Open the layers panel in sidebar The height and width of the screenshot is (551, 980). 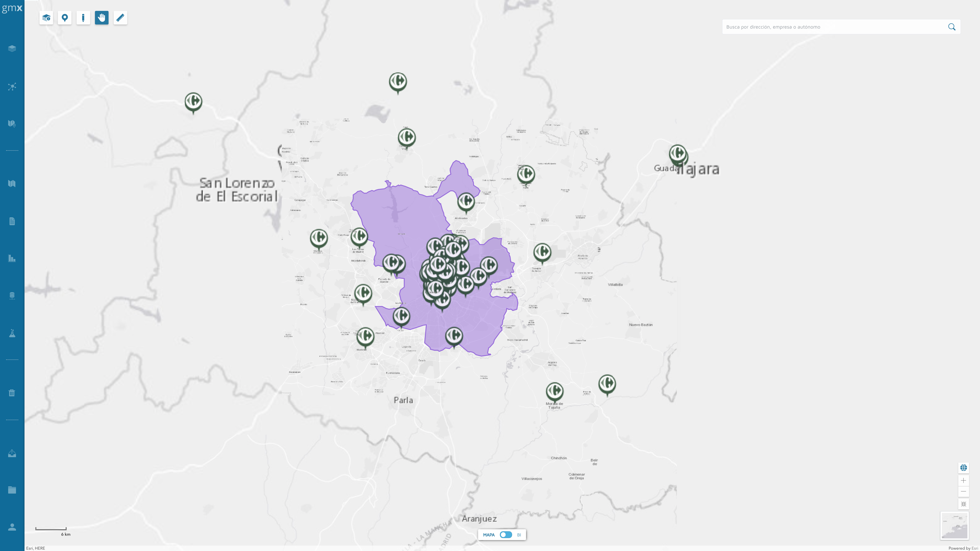(12, 48)
